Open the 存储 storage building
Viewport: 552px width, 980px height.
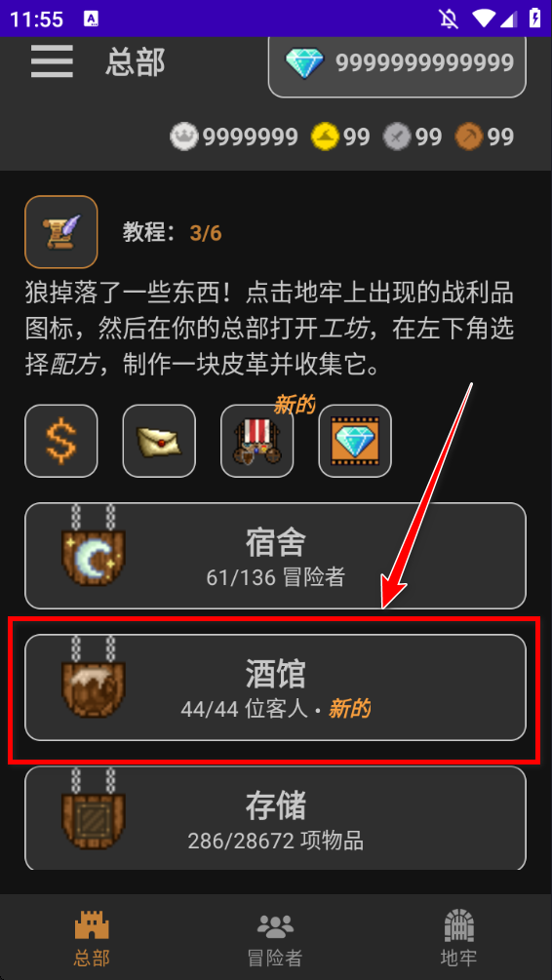(x=275, y=818)
